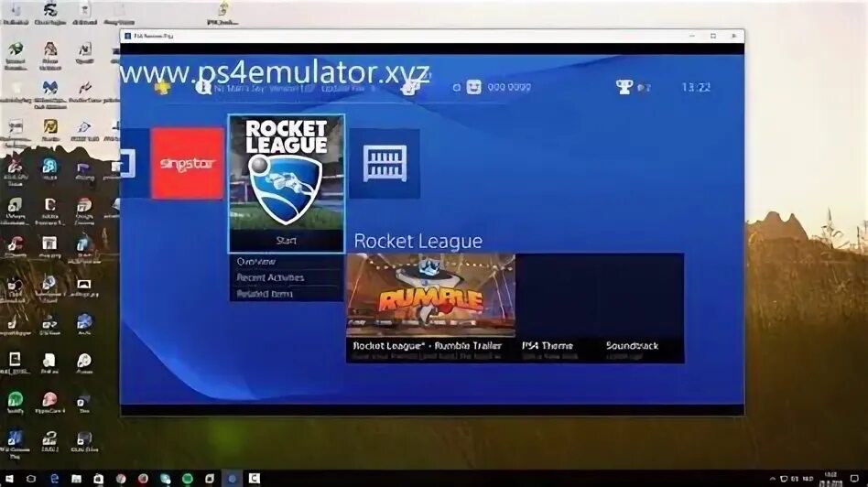Select the profile avatar smiley icon

click(x=474, y=87)
